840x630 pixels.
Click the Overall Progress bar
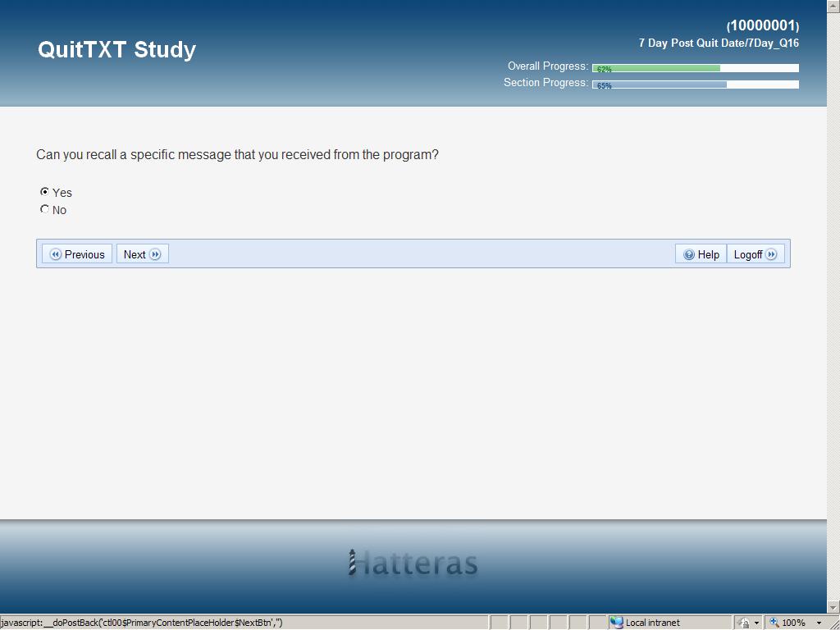[x=696, y=68]
